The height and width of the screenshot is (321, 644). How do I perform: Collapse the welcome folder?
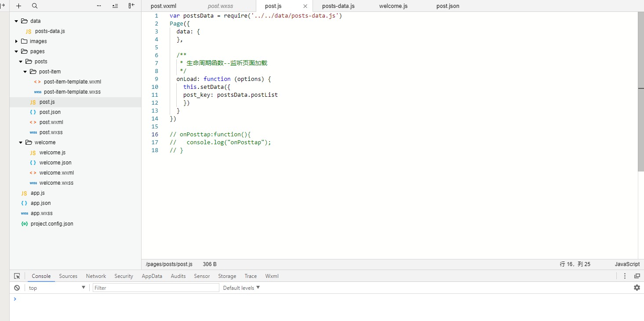pos(21,142)
